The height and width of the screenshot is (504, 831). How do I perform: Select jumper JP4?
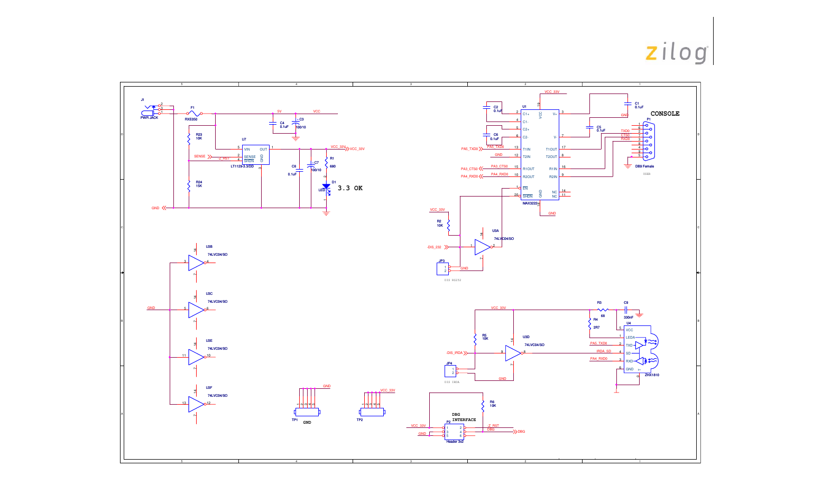(x=450, y=370)
